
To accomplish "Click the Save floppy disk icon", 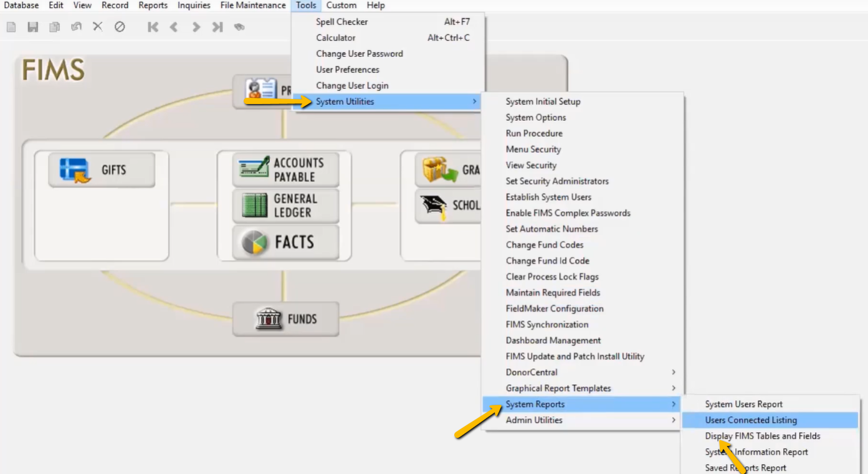I will (x=33, y=27).
